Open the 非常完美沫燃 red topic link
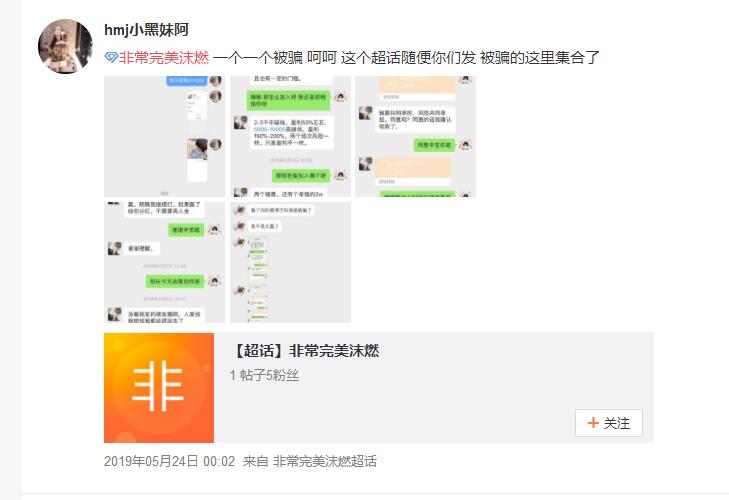Image resolution: width=729 pixels, height=500 pixels. coord(164,58)
